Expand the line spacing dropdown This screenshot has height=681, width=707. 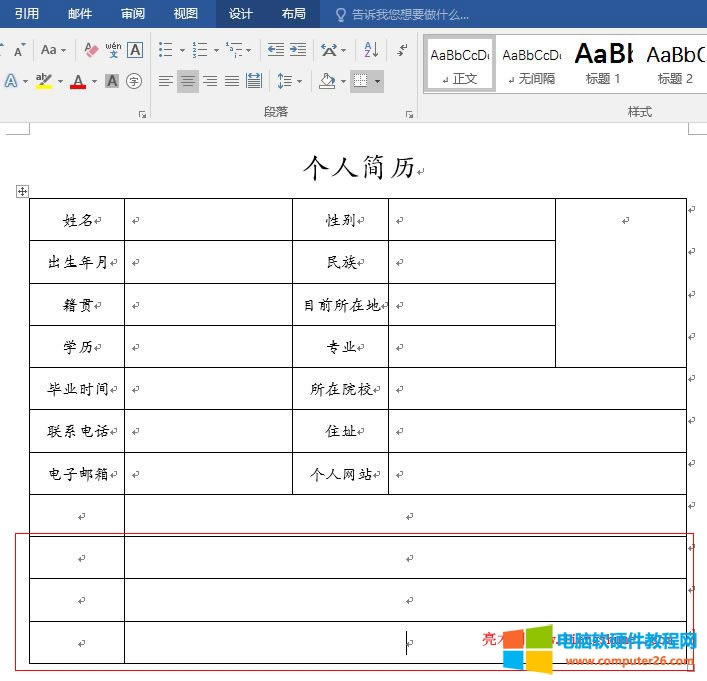pyautogui.click(x=299, y=81)
